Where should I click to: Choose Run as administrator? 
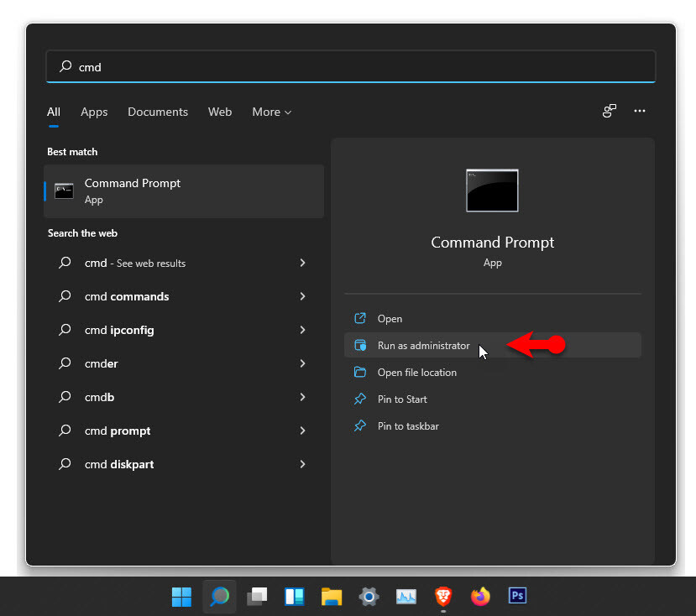click(493, 345)
